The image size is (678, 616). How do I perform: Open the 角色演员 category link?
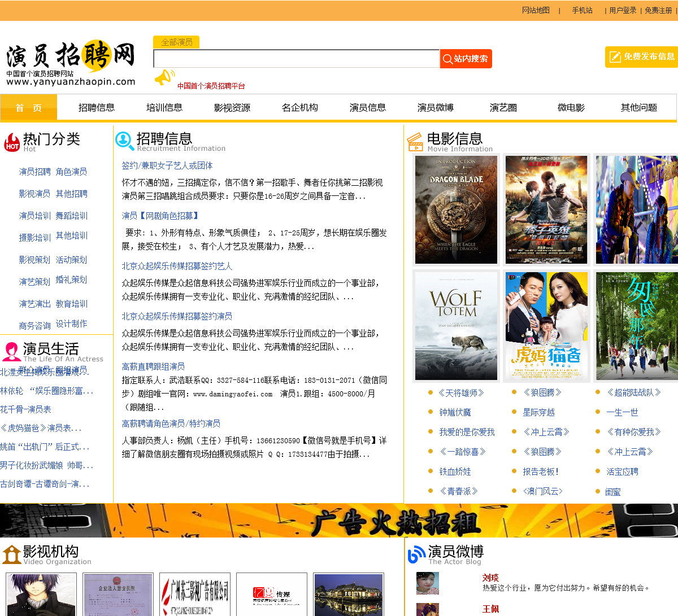71,172
